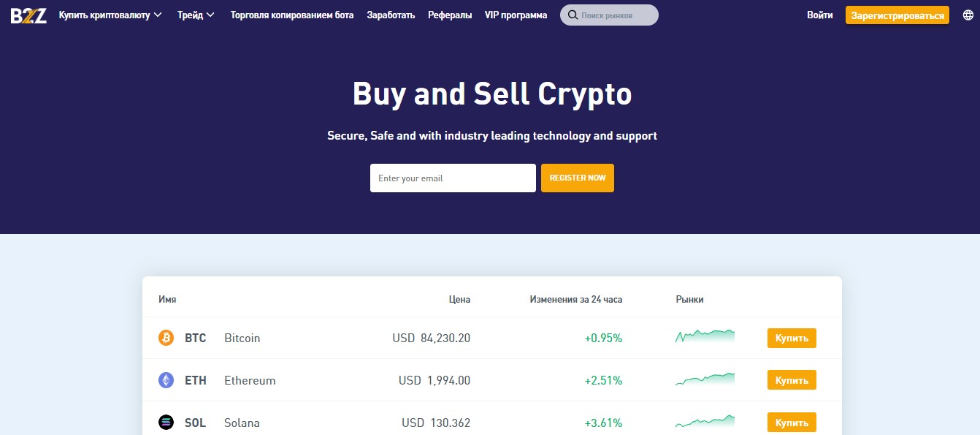The height and width of the screenshot is (435, 980).
Task: Click the +2.51% change value
Action: 603,380
